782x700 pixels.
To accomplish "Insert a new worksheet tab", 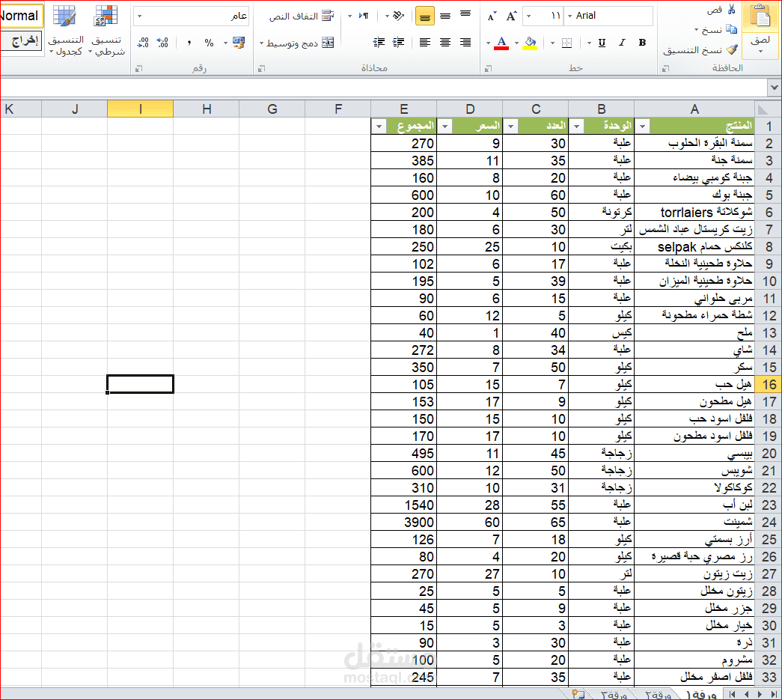I will [578, 694].
